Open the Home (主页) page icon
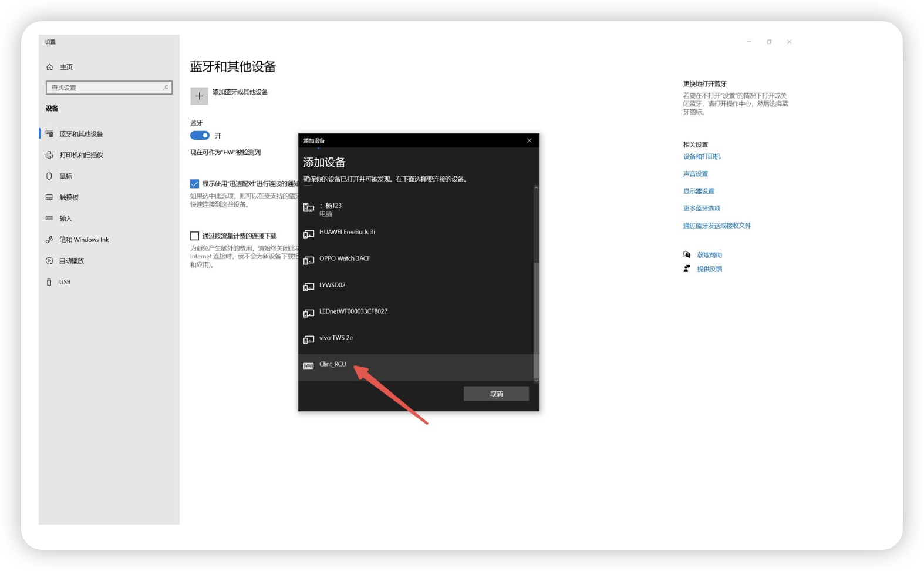The width and height of the screenshot is (924, 571). click(49, 67)
